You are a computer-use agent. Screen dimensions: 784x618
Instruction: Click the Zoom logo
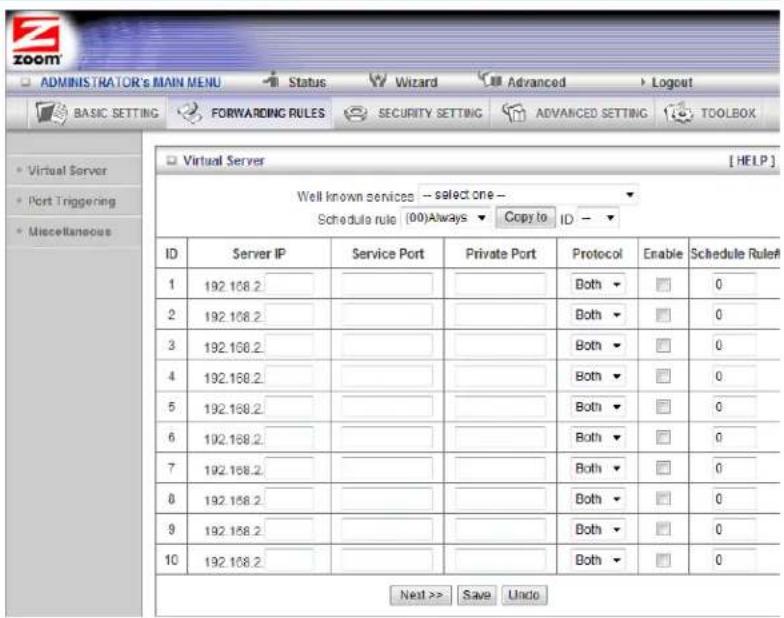point(36,41)
